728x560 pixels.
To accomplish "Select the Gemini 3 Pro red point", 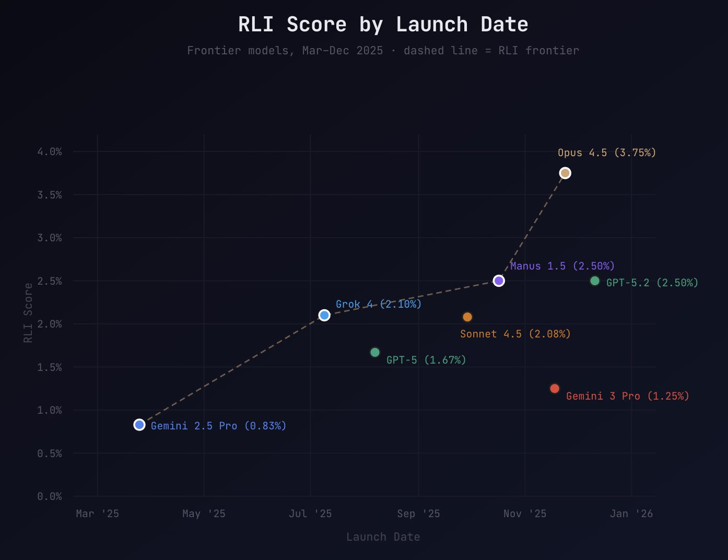I will pos(555,389).
